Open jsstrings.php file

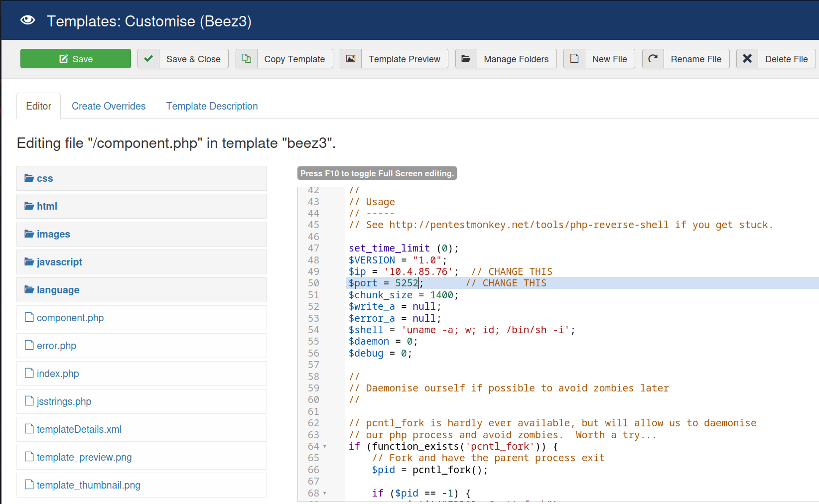pyautogui.click(x=141, y=401)
